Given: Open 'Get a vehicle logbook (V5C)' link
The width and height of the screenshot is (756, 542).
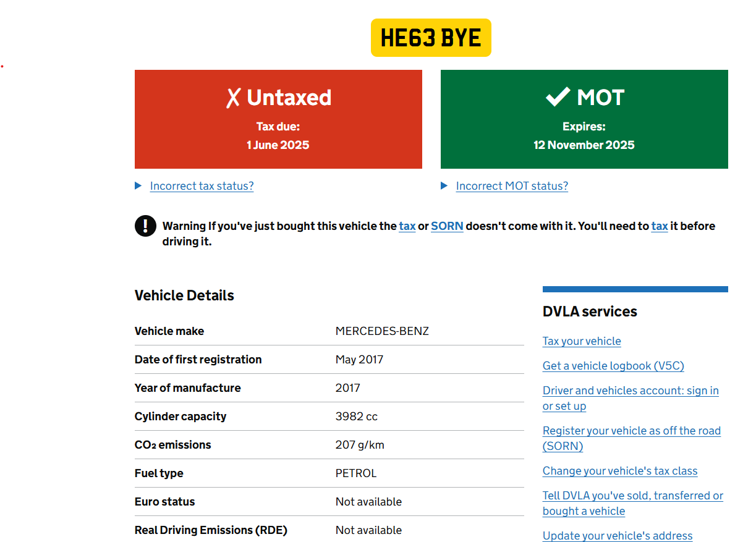Looking at the screenshot, I should pos(613,366).
